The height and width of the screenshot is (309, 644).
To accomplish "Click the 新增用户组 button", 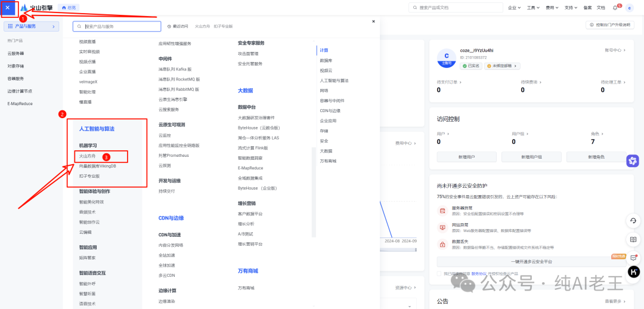I will click(x=531, y=157).
